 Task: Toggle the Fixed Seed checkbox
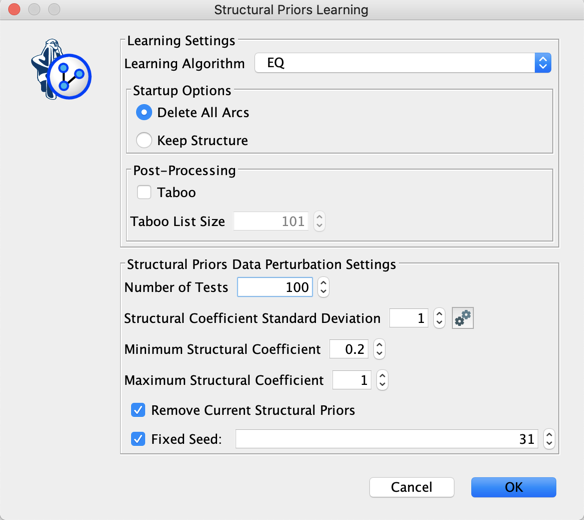point(138,439)
